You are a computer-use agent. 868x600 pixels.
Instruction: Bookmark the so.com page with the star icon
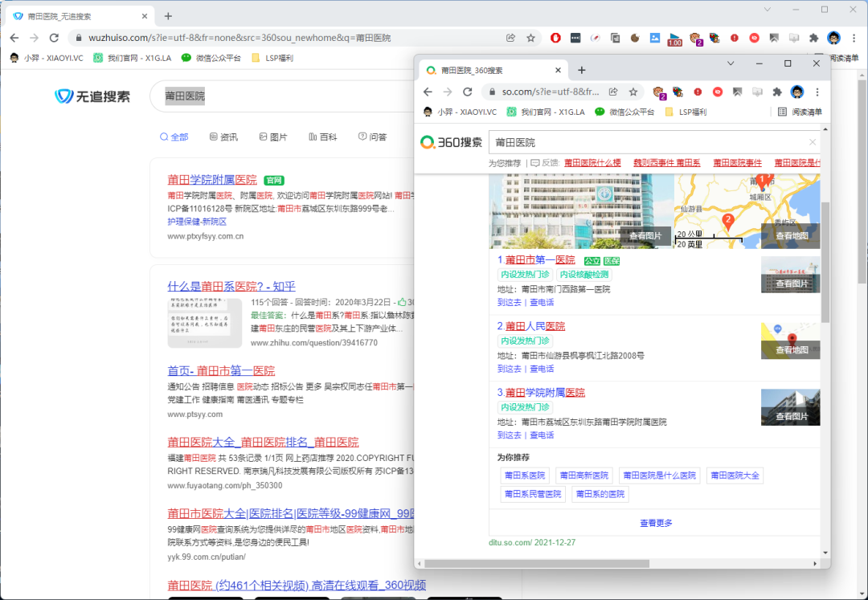click(633, 92)
